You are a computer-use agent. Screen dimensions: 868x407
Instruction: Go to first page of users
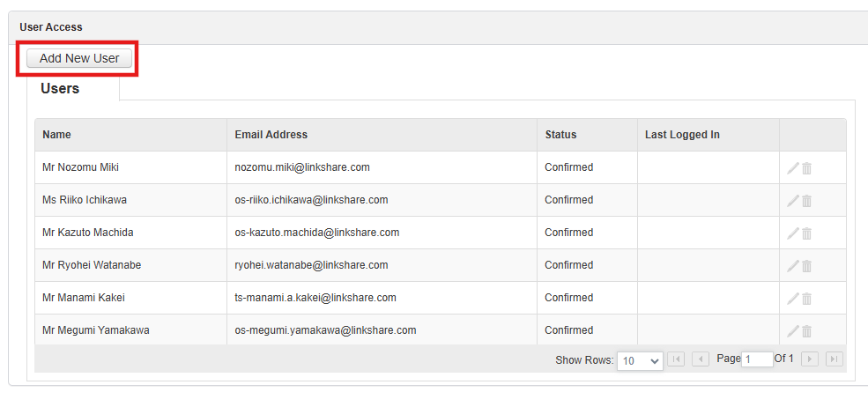[676, 359]
